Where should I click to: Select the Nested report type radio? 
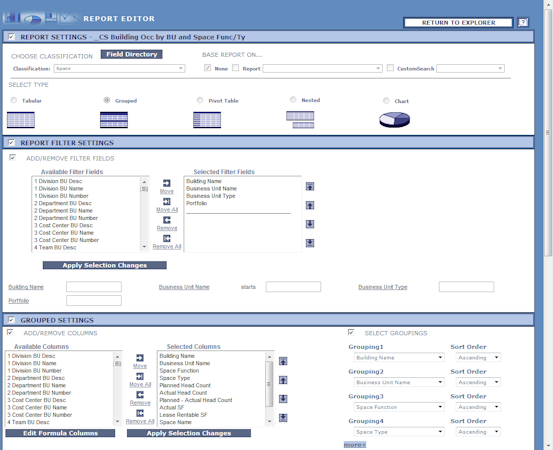293,100
